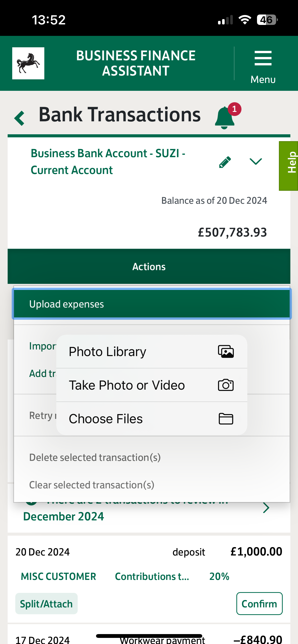Click Clear selected transaction(s)
The height and width of the screenshot is (644, 298).
(92, 485)
